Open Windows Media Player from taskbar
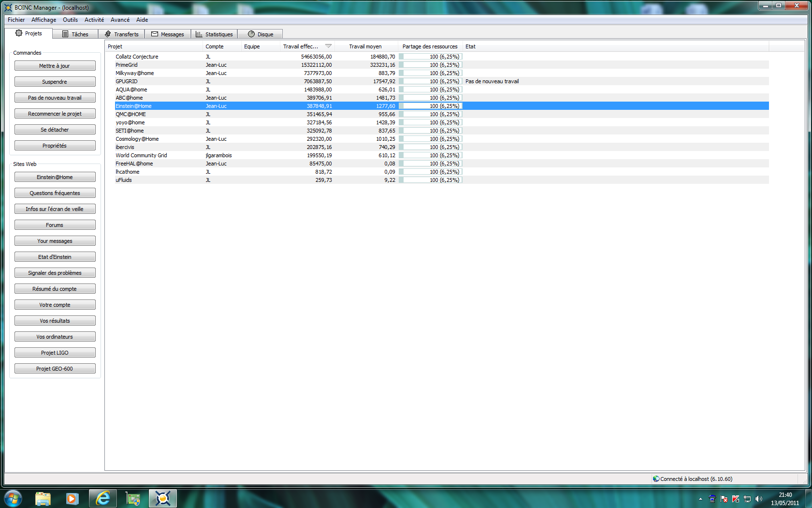Image resolution: width=812 pixels, height=508 pixels. (x=72, y=498)
